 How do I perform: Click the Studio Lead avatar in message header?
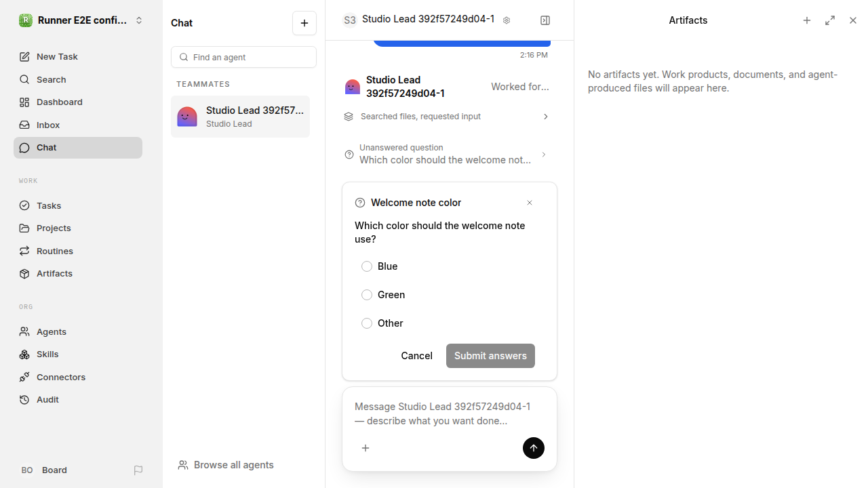[x=353, y=87]
